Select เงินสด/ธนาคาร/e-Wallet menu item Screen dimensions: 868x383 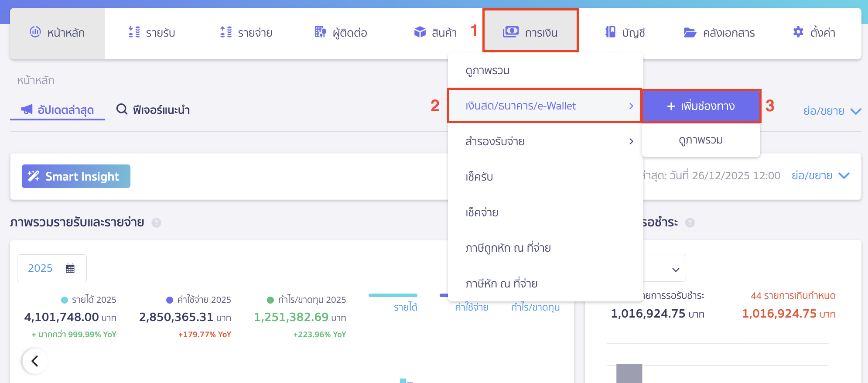coord(544,106)
